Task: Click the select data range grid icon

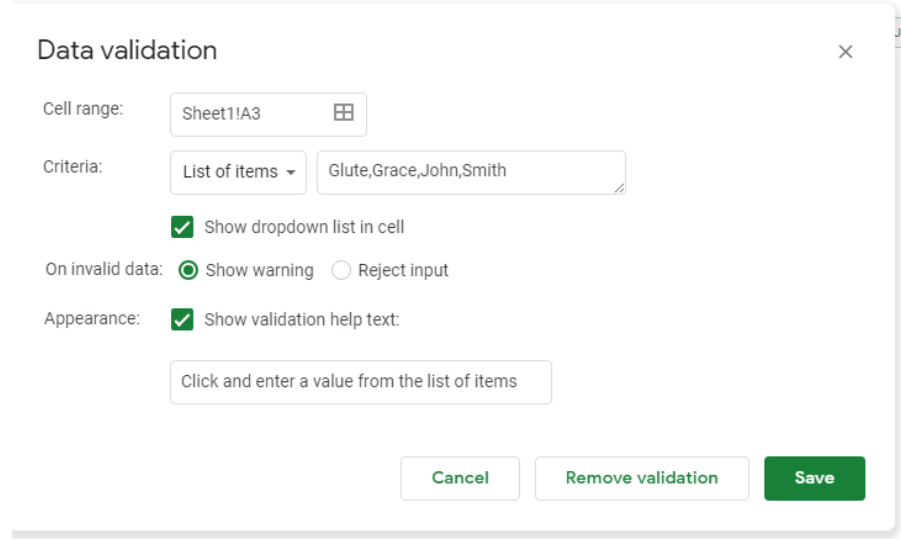Action: (344, 113)
